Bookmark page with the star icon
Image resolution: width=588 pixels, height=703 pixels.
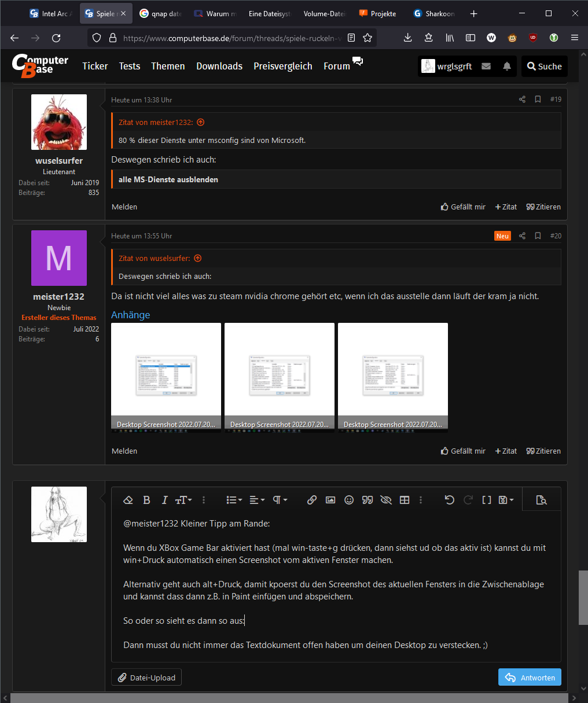(x=367, y=38)
